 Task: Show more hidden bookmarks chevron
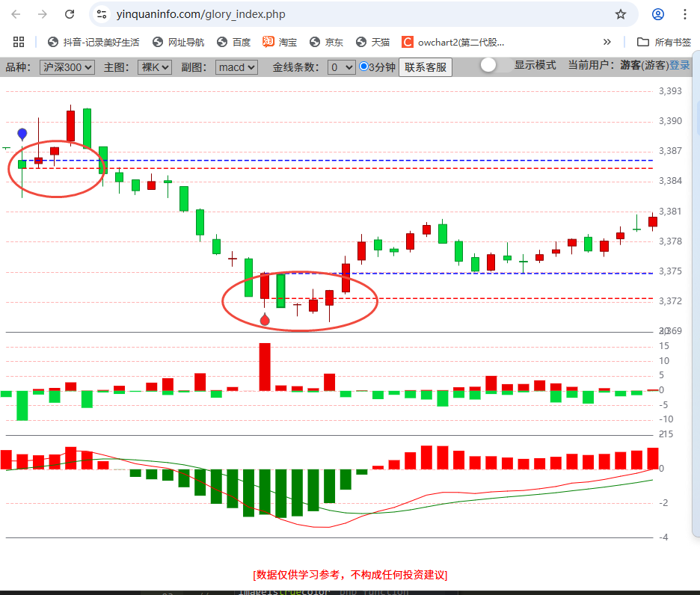(607, 42)
